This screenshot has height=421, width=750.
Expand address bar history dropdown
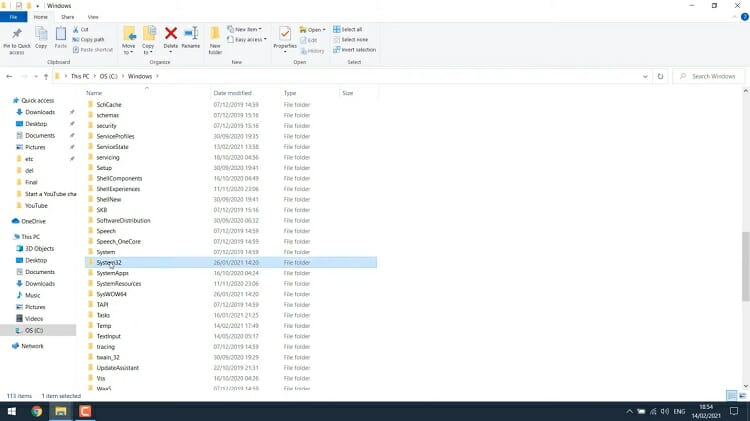coord(645,77)
